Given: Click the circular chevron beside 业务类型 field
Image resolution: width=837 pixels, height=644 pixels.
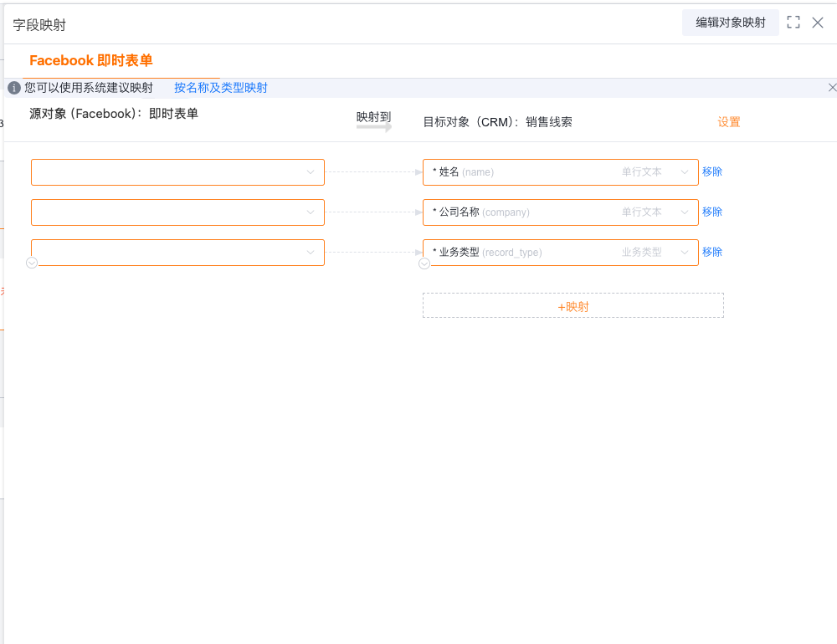Looking at the screenshot, I should (424, 263).
